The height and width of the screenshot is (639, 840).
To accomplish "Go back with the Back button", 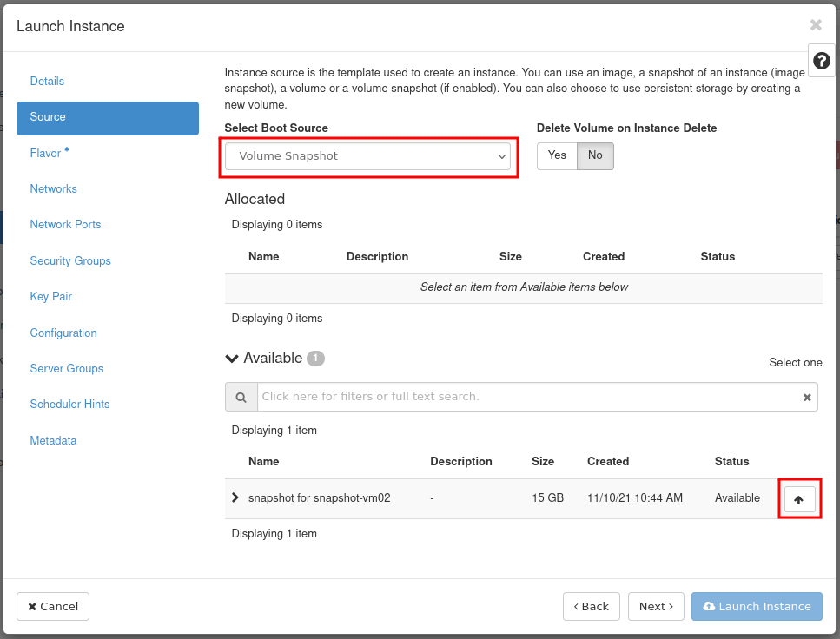I will (591, 606).
